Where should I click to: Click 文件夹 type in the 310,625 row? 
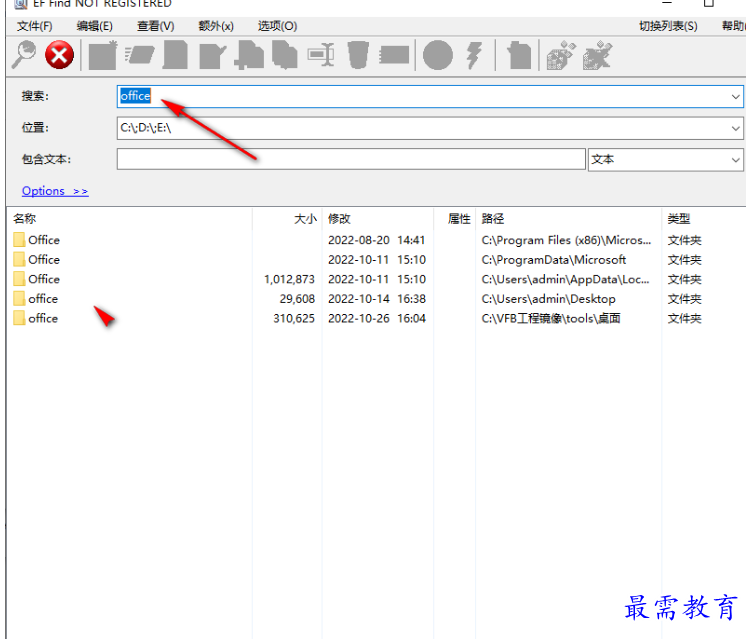[x=684, y=318]
